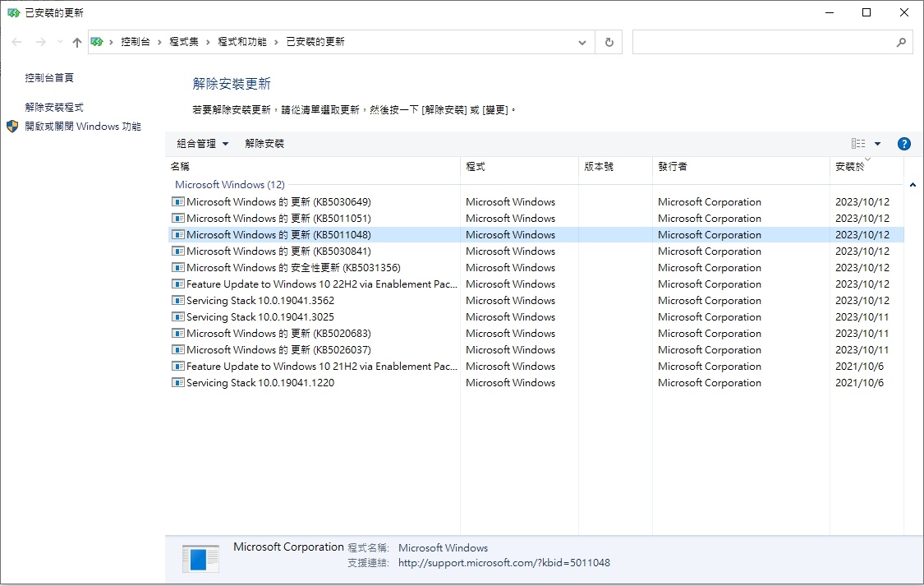
Task: Select Feature Update to Windows 10 21H2
Action: coord(322,367)
